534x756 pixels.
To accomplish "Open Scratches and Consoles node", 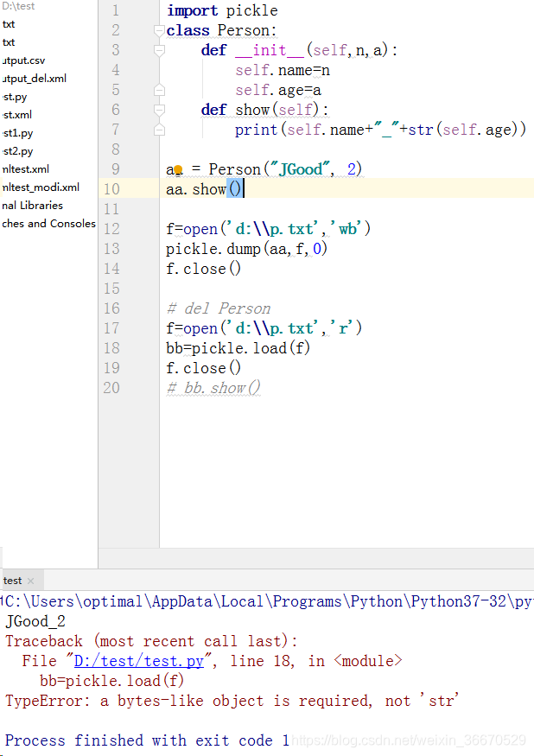I will click(x=48, y=224).
